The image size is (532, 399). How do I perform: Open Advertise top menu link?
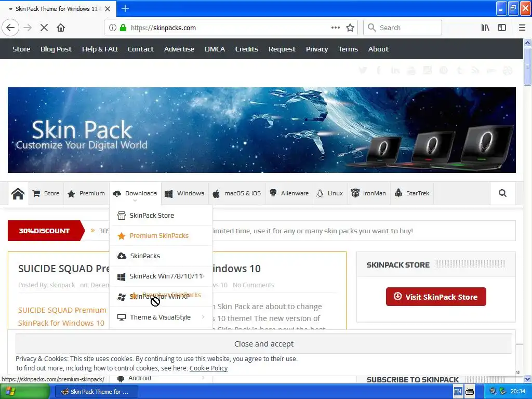tap(179, 49)
